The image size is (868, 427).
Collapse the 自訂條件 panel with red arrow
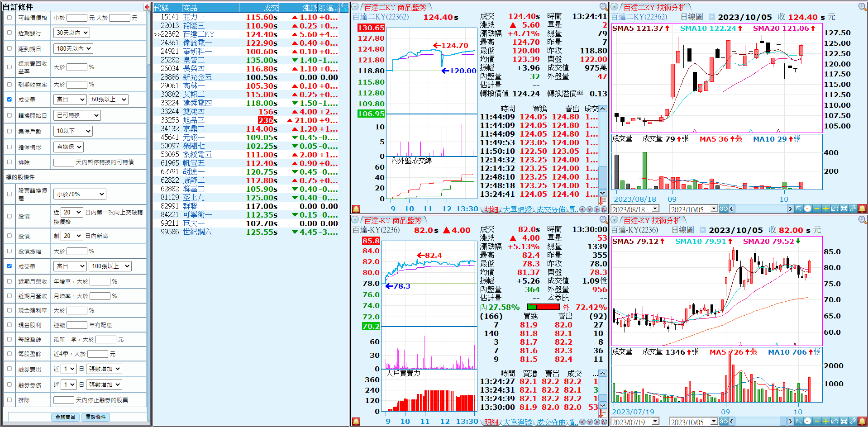point(147,7)
